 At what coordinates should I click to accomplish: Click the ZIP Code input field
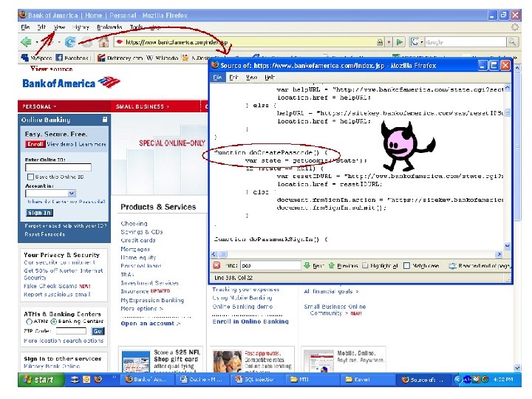[x=71, y=331]
